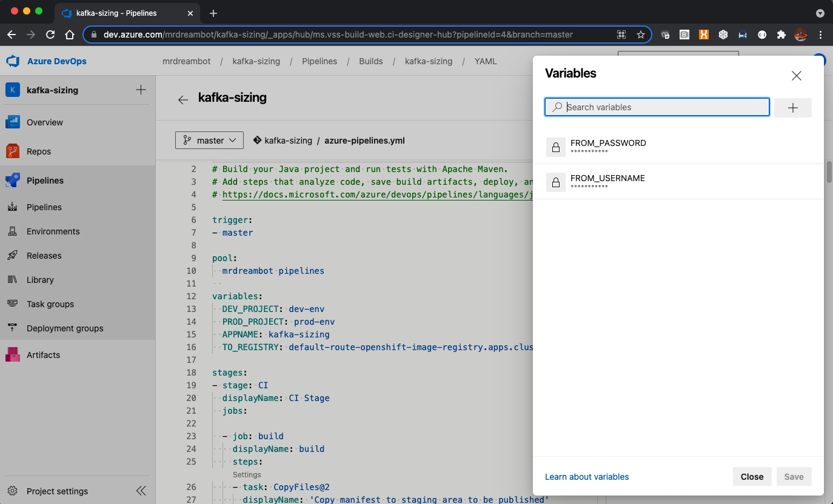The width and height of the screenshot is (833, 504).
Task: Go to Releases
Action: 78,256
